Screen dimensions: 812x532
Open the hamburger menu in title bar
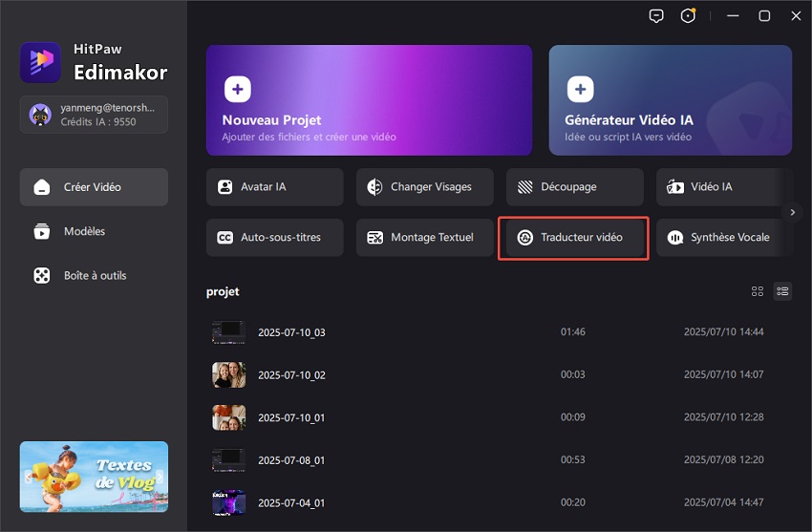point(732,16)
